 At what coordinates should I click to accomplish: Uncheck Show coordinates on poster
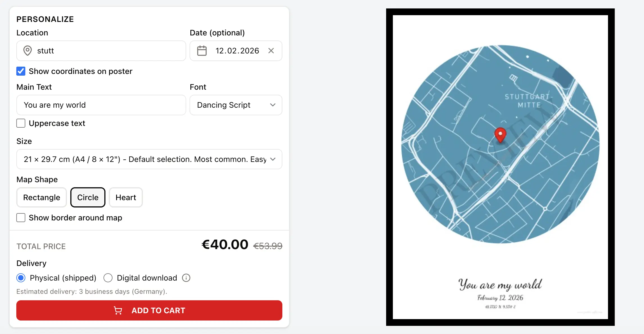(x=21, y=71)
